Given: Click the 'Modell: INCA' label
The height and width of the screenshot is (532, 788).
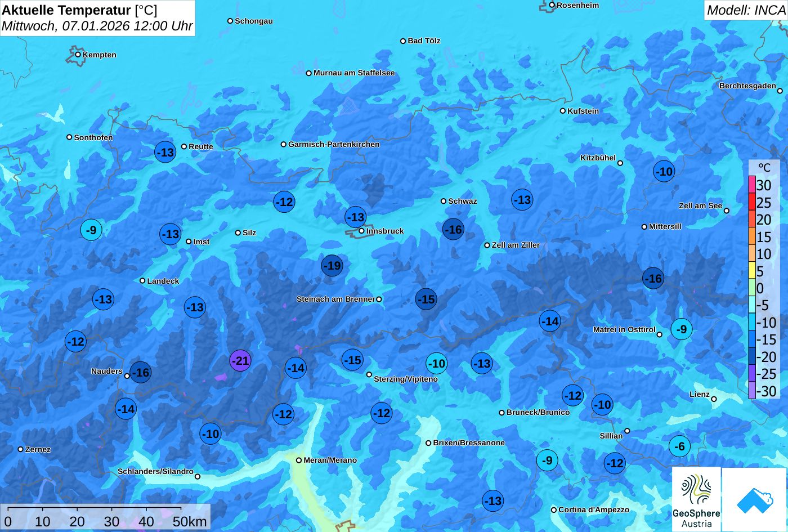Looking at the screenshot, I should tap(746, 10).
